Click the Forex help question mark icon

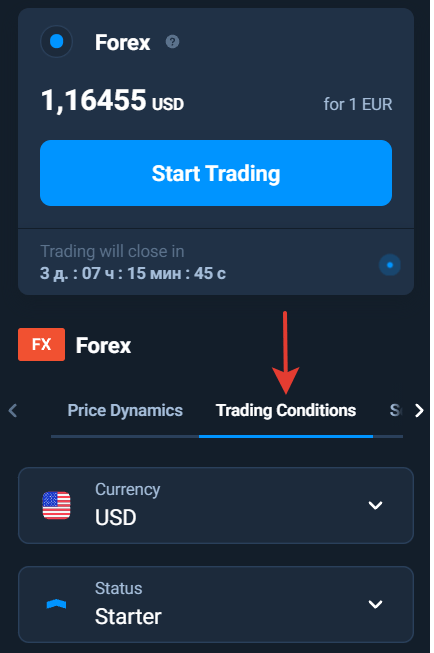(172, 42)
